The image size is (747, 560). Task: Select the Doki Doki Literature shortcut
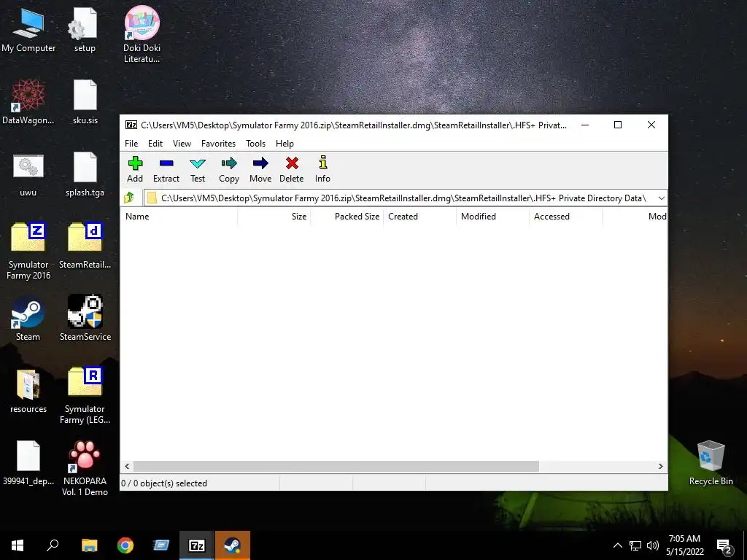pos(142,34)
